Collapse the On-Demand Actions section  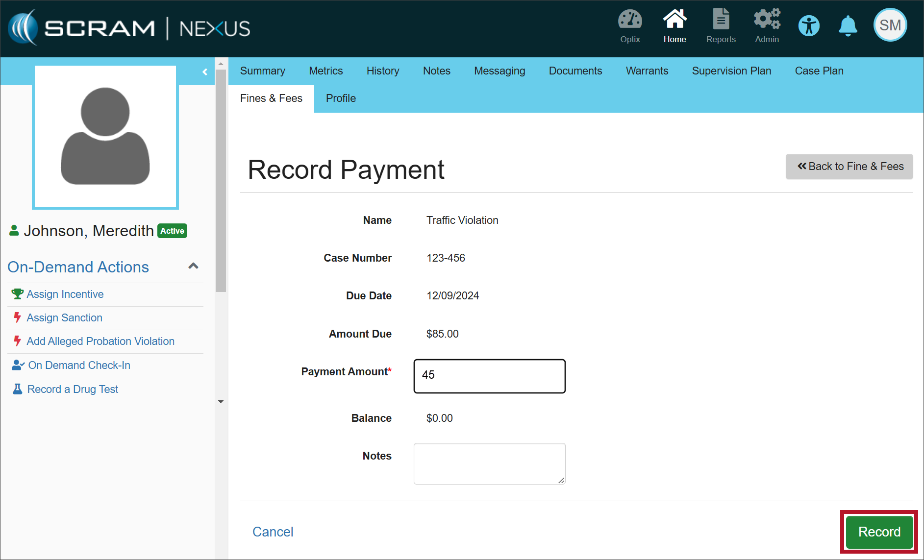(x=193, y=267)
